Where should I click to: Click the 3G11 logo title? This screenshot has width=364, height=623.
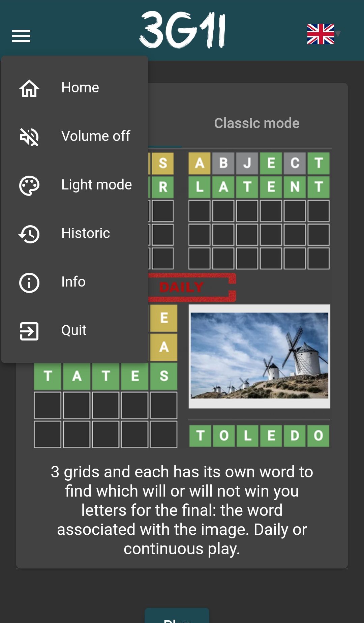(x=182, y=30)
